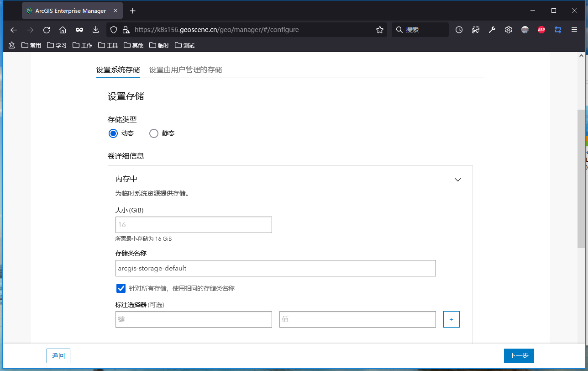Open the hamburger application menu

[574, 30]
